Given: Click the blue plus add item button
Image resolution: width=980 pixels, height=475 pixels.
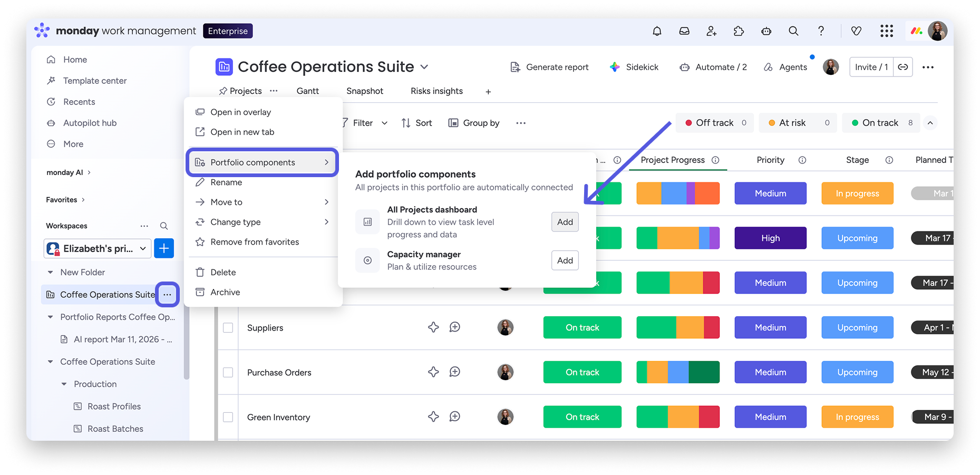Looking at the screenshot, I should click(164, 248).
